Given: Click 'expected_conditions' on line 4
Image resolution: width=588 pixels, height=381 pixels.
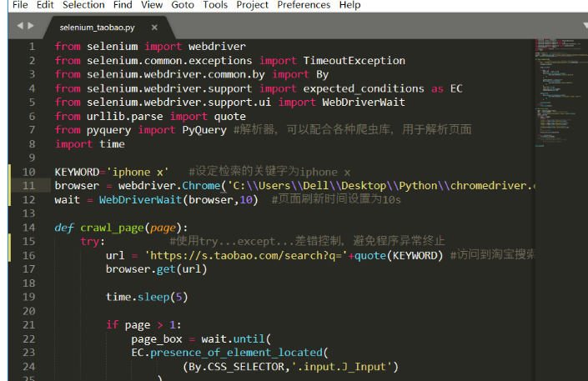Looking at the screenshot, I should coord(364,88).
